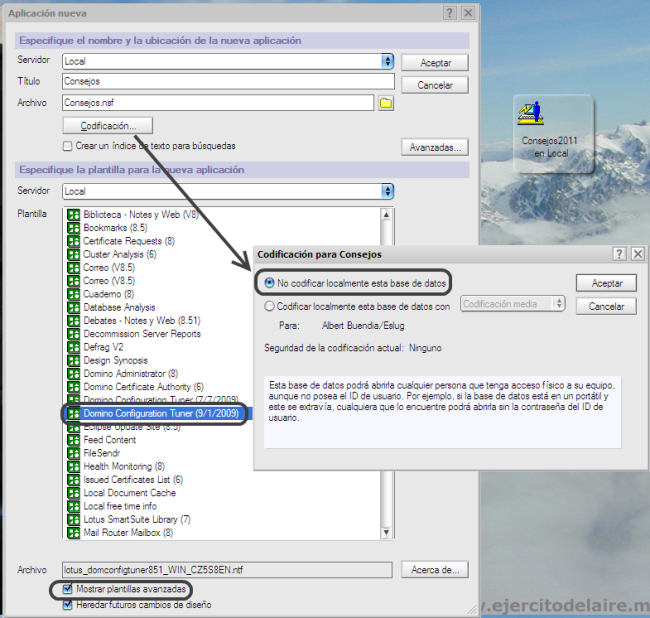Click the Archivo field containing Consejos.nsf
Viewport: 650px width, 618px height.
218,103
